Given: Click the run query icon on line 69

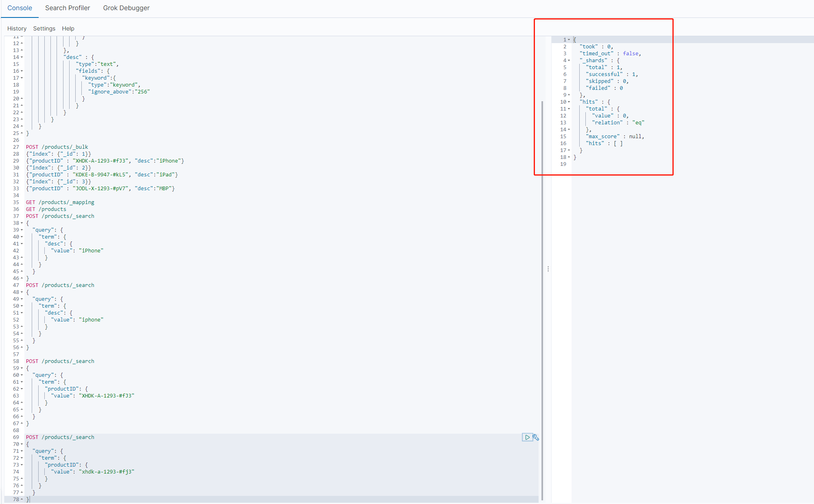Looking at the screenshot, I should 528,436.
